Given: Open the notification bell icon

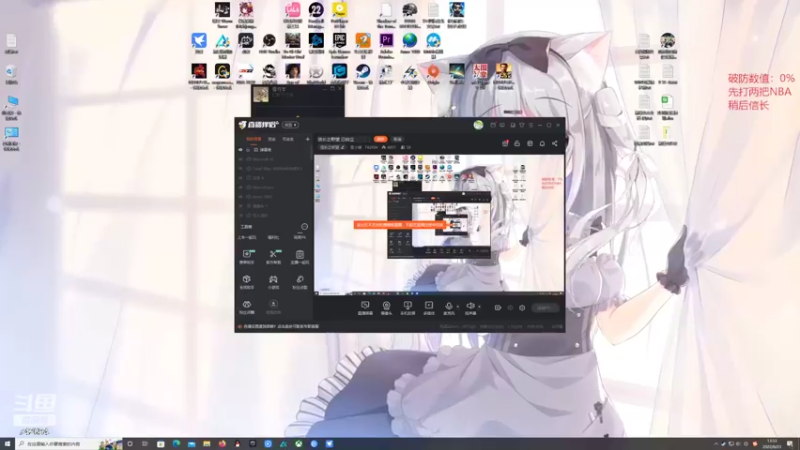Looking at the screenshot, I should (542, 143).
